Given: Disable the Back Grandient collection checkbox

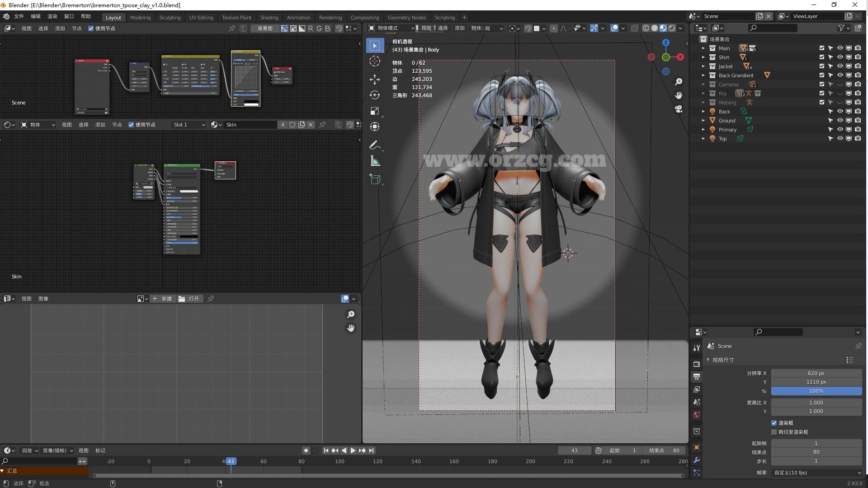Looking at the screenshot, I should point(822,75).
